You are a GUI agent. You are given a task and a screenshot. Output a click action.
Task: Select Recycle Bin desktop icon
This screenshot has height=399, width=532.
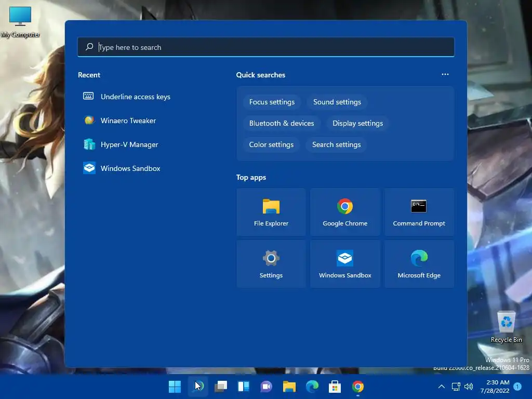coord(506,327)
